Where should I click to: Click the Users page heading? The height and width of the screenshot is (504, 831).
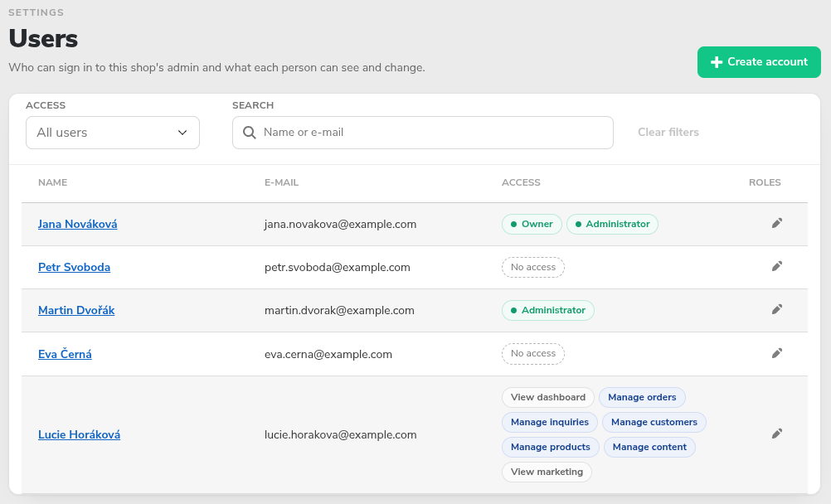click(x=43, y=39)
